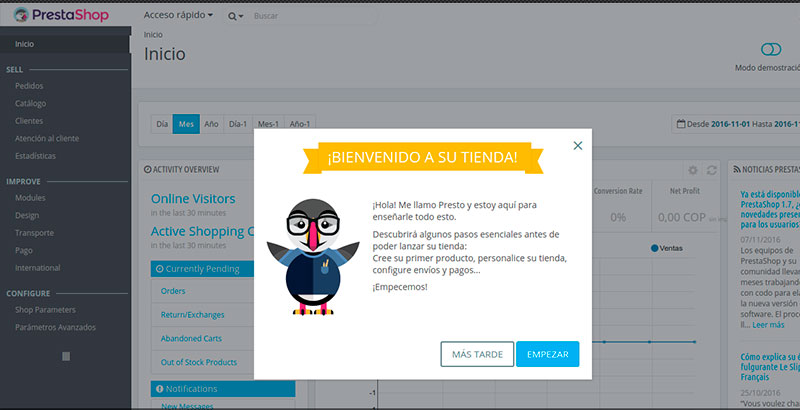
Task: Open the Acceso rápido dropdown
Action: (x=178, y=15)
